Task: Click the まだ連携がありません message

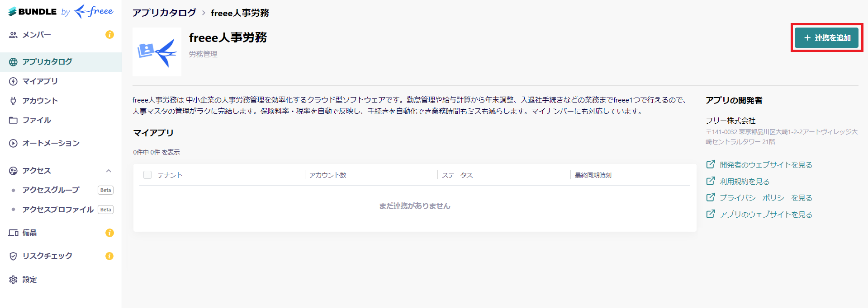Action: point(415,206)
